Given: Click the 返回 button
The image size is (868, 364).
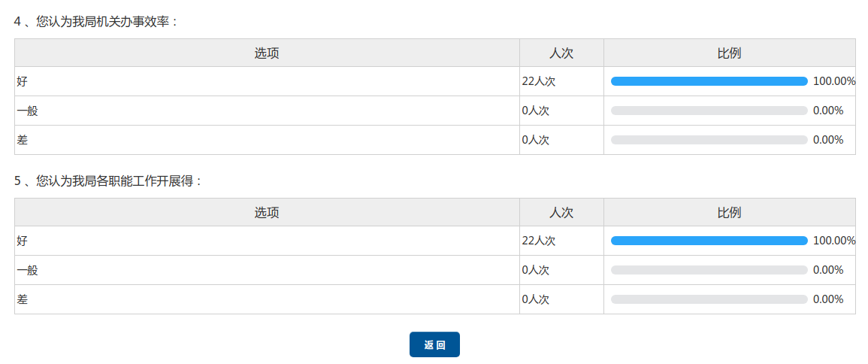Looking at the screenshot, I should [x=434, y=344].
